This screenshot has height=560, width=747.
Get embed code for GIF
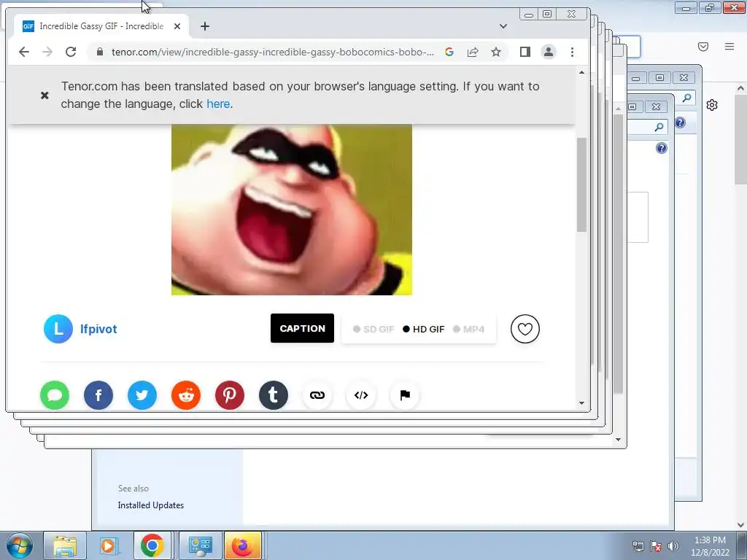(361, 395)
